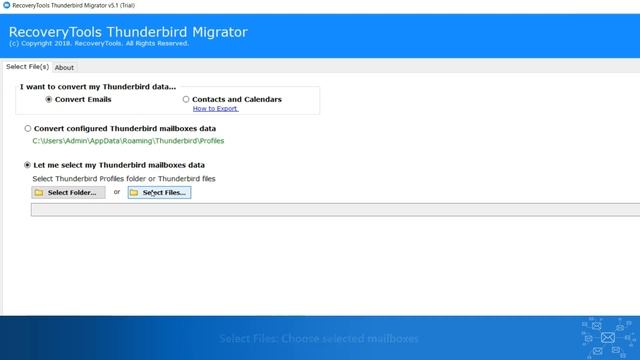
Task: Click 'Select Thunderbird Profiles folder or Thunderbird files' text
Action: click(x=124, y=179)
